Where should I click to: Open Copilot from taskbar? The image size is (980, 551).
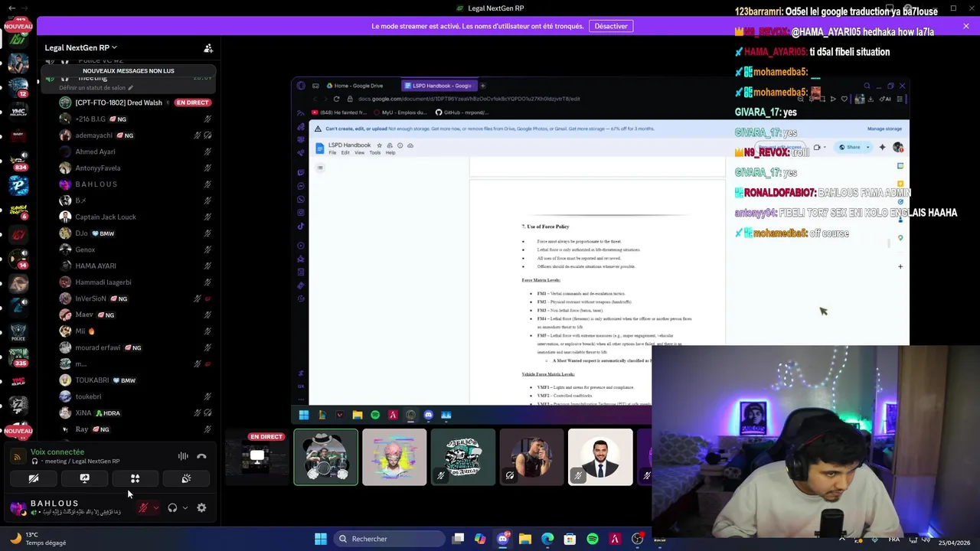click(x=480, y=539)
